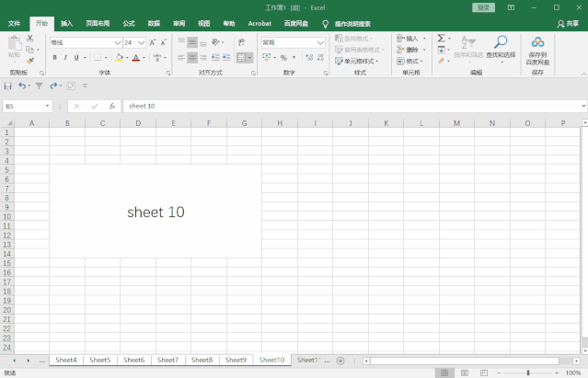Switch to the Acrobat ribbon tab
This screenshot has height=378, width=588.
click(259, 24)
